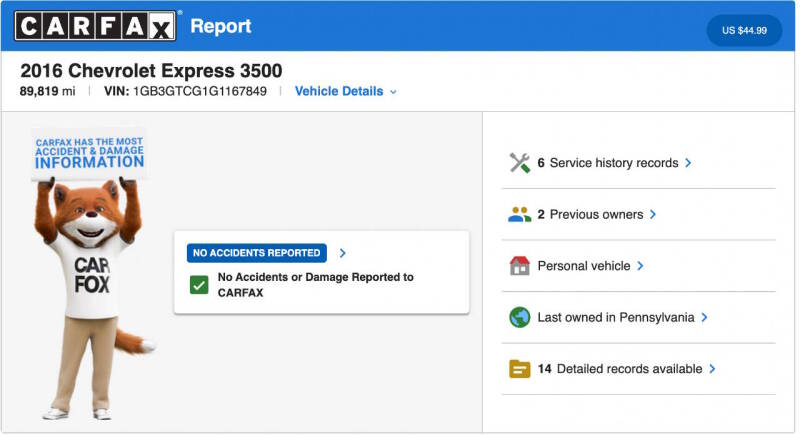Click the wrench service history icon
800x438 pixels.
pos(519,163)
